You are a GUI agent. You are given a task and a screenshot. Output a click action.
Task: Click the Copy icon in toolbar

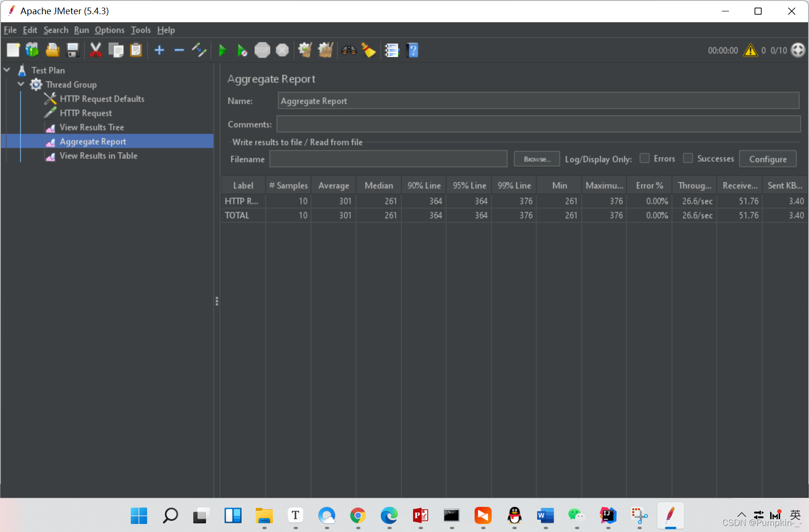coord(116,50)
